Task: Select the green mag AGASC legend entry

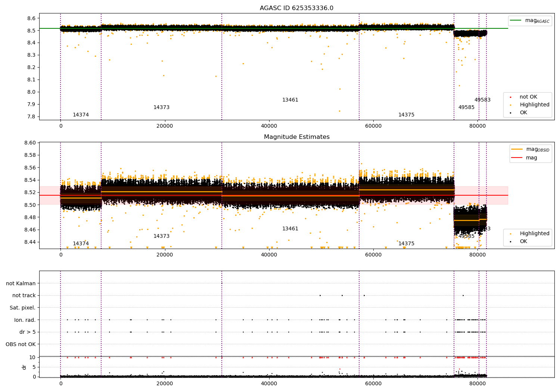Action: [x=530, y=21]
